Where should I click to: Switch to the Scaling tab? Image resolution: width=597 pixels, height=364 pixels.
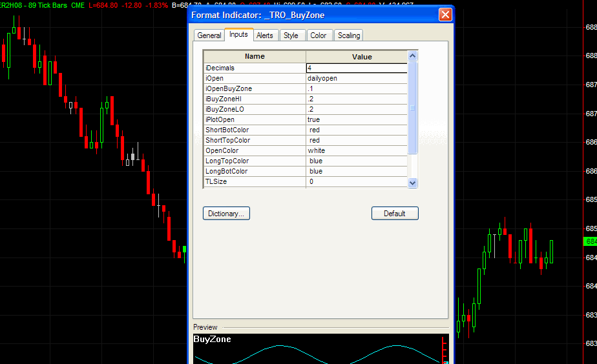(x=349, y=35)
